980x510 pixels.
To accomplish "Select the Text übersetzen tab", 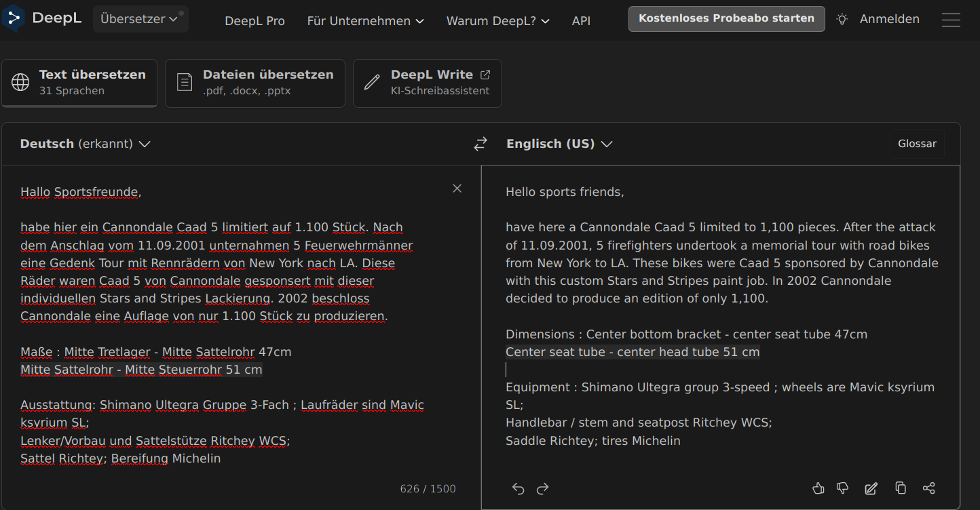I will click(79, 83).
